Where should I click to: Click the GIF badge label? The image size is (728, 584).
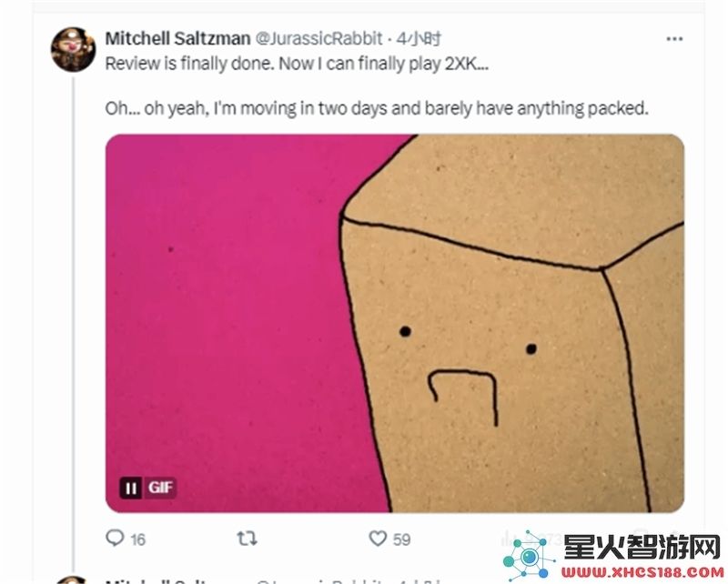[x=161, y=488]
